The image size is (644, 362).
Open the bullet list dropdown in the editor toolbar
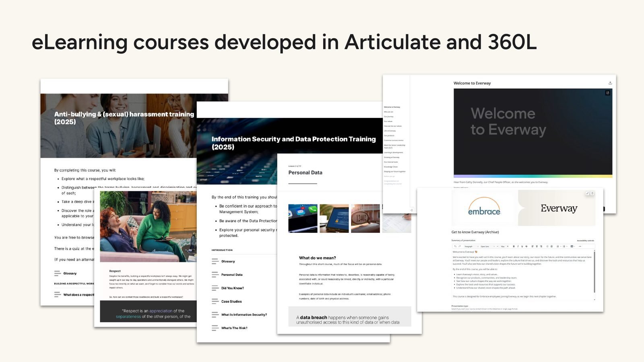click(565, 246)
